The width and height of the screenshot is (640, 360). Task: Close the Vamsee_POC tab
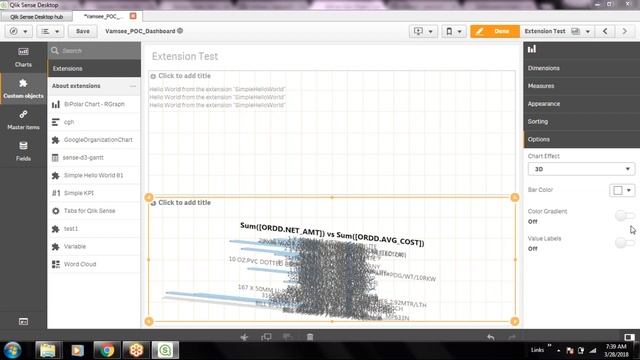133,16
